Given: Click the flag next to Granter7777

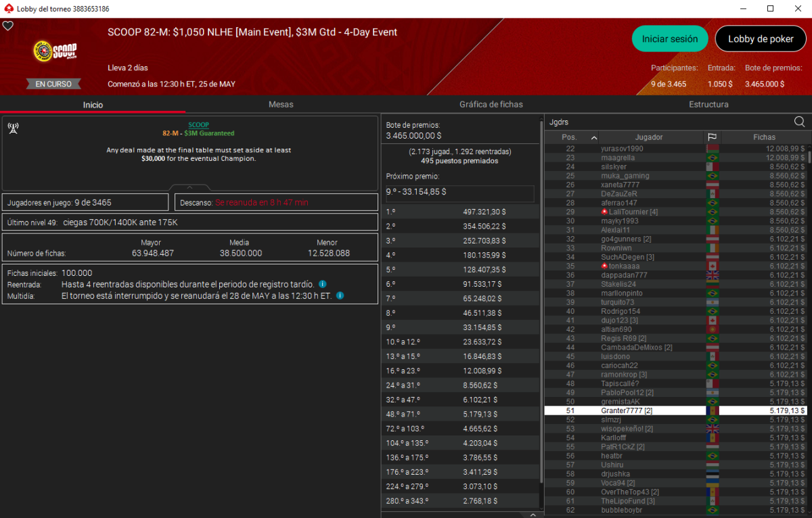Looking at the screenshot, I should point(712,410).
